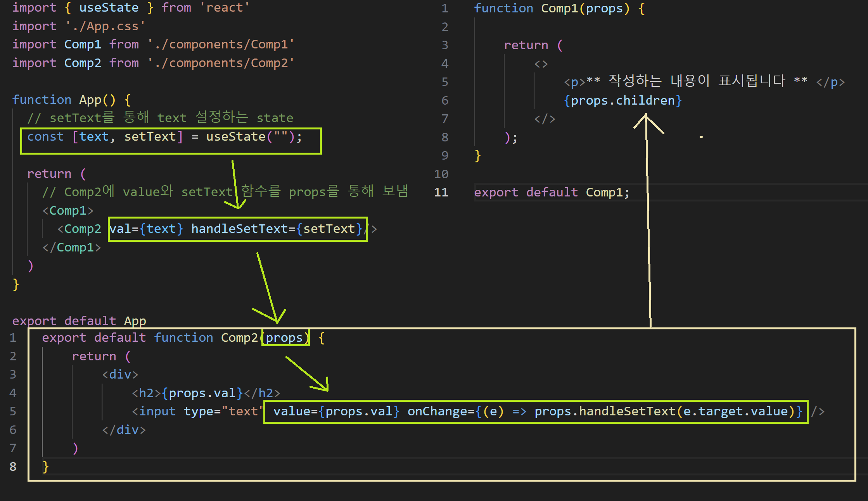Click {props.children} in Comp1
The image size is (868, 501).
click(622, 101)
